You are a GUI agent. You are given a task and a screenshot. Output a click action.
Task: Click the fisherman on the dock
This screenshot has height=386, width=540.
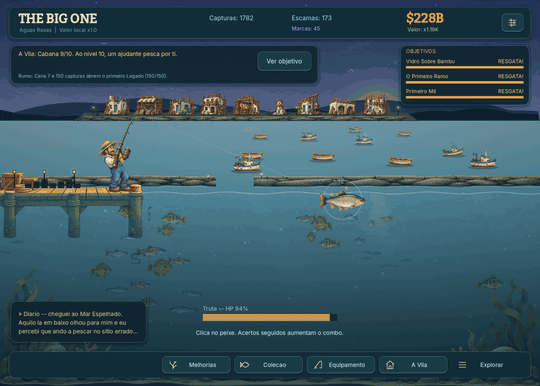(x=116, y=165)
